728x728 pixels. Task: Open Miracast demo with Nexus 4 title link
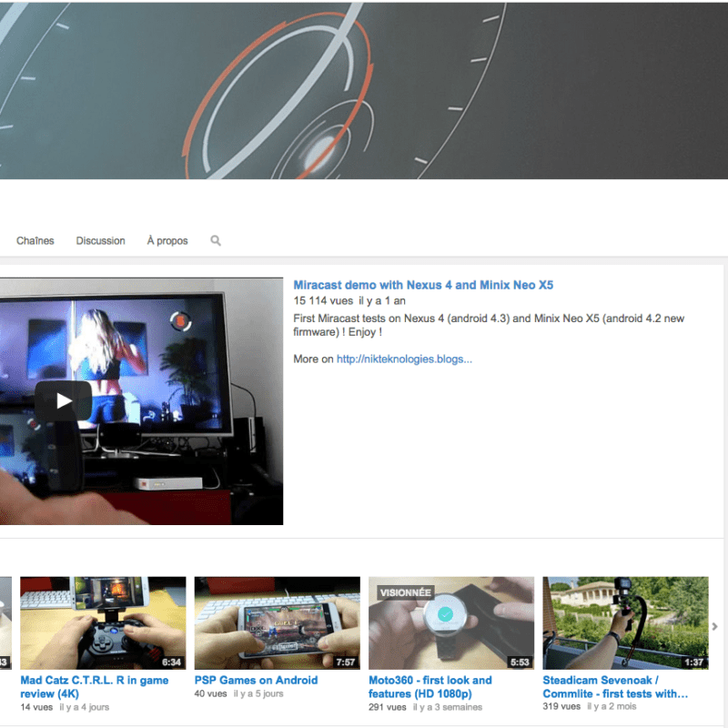point(423,285)
